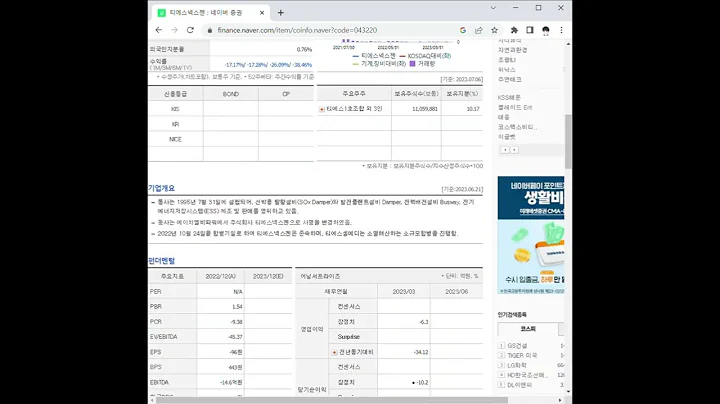720x404 pixels.
Task: Click the PBR value 1.54
Action: click(237, 307)
